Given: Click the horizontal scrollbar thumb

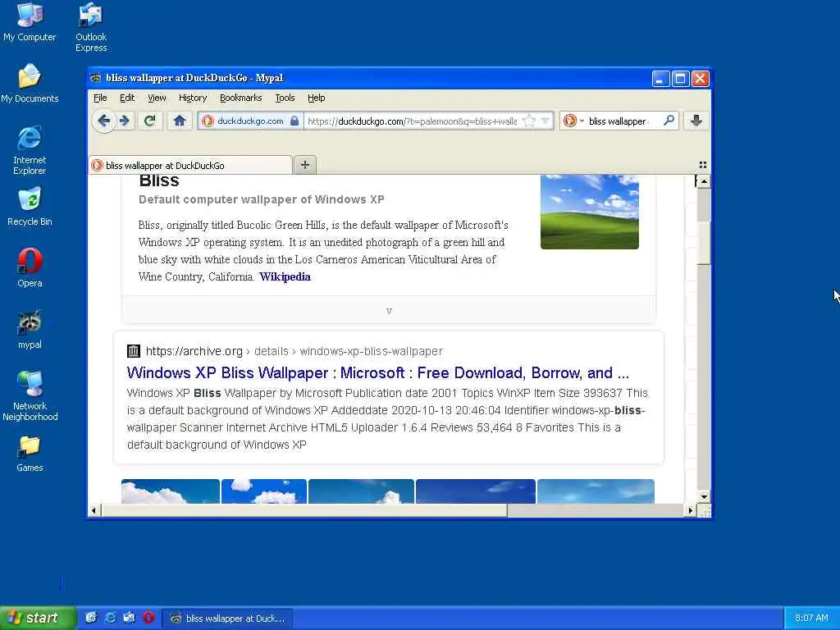Looking at the screenshot, I should click(x=304, y=510).
